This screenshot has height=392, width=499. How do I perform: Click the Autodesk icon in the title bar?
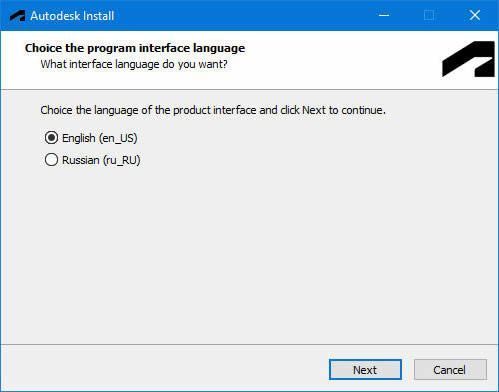[x=17, y=16]
